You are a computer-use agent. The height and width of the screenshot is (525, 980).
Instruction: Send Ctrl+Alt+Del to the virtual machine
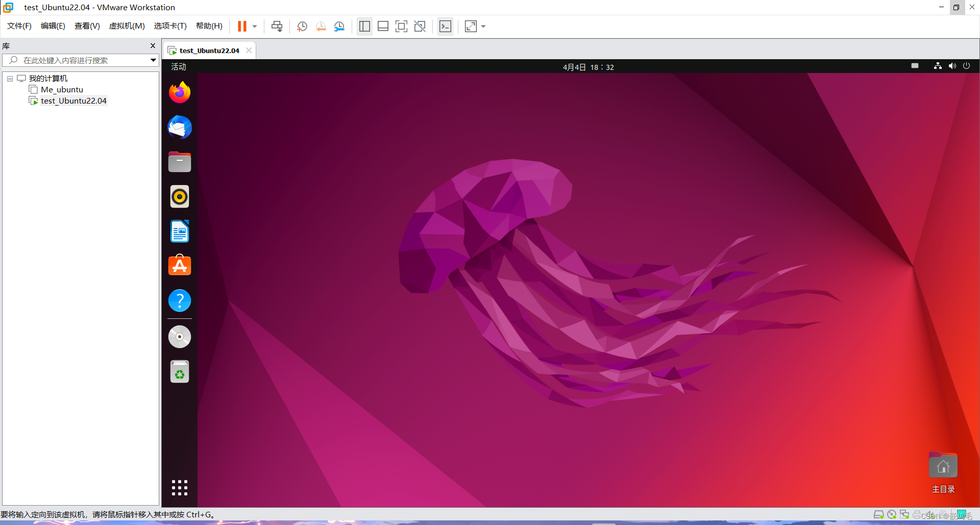[x=277, y=26]
